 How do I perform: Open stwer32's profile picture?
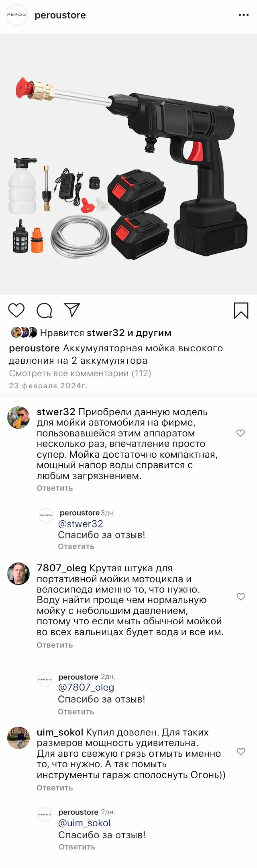pos(18,417)
